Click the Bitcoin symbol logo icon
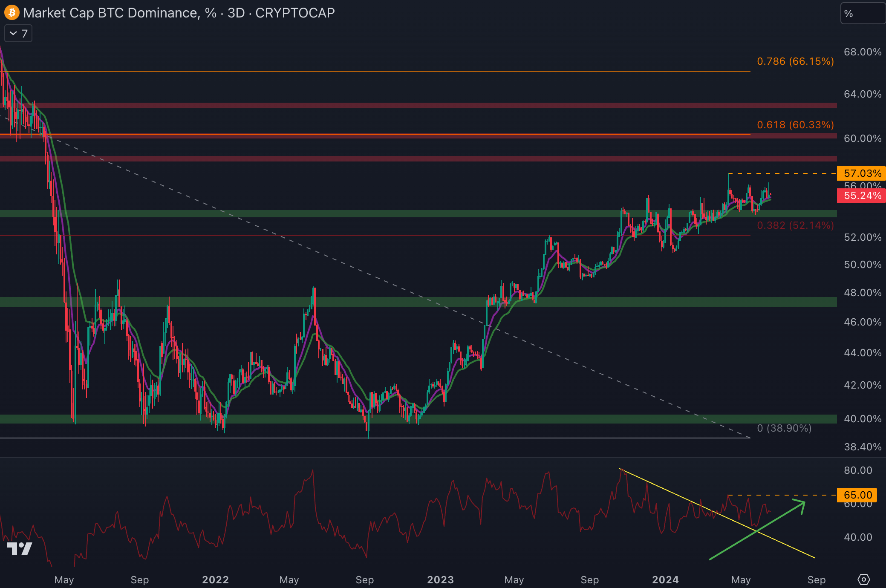This screenshot has width=886, height=588. click(12, 13)
